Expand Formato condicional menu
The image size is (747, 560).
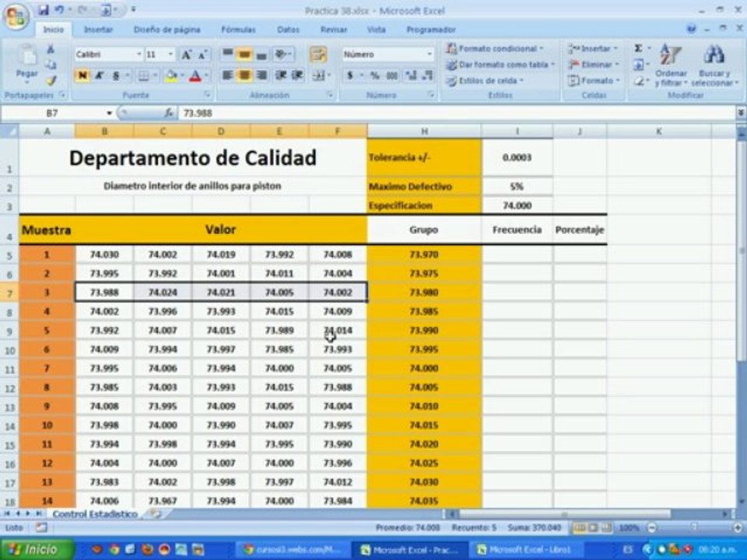496,48
